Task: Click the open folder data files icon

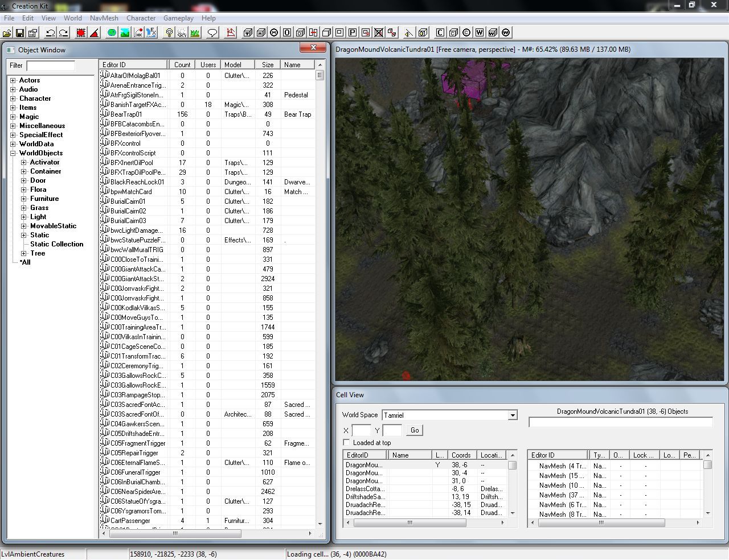Action: 8,33
